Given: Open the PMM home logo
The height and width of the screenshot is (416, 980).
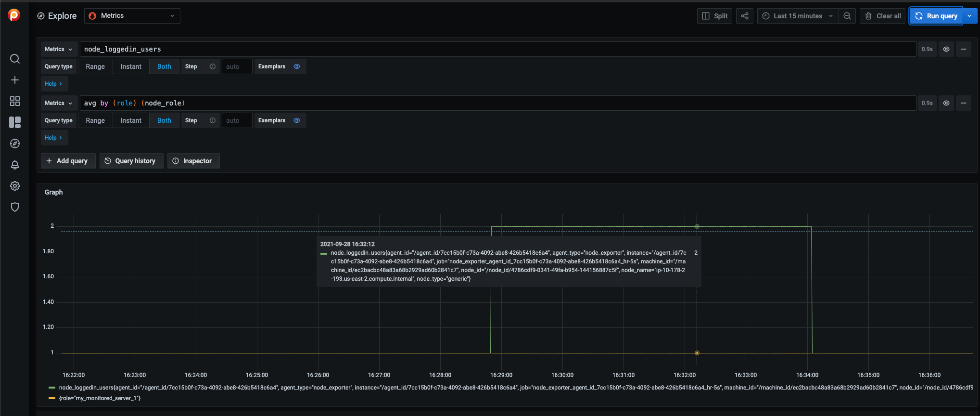Looking at the screenshot, I should coord(14,15).
